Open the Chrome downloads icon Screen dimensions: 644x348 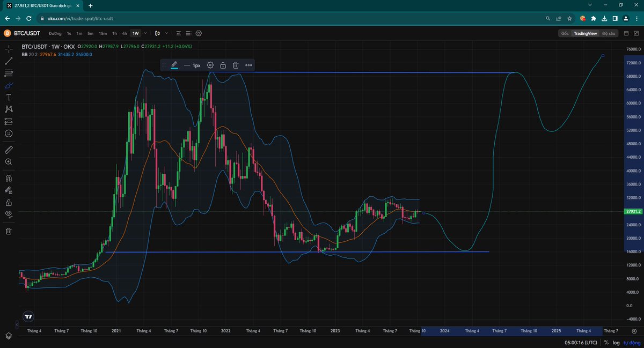pos(604,18)
